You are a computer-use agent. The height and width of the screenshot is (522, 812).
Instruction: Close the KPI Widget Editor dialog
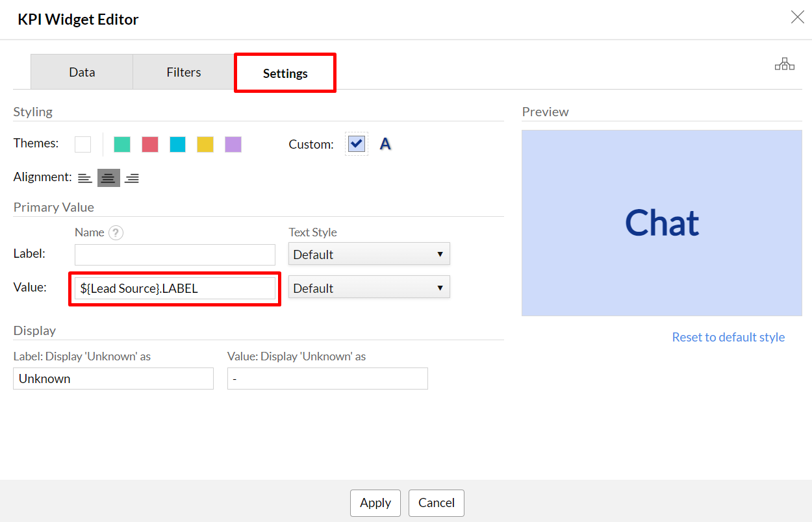(797, 18)
